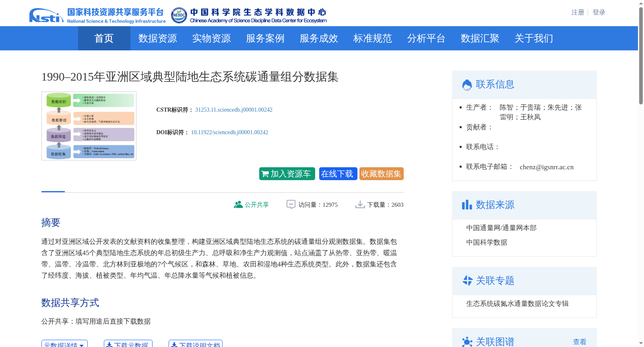Open the 分析平台 menu item
644x347 pixels.
[x=426, y=38]
